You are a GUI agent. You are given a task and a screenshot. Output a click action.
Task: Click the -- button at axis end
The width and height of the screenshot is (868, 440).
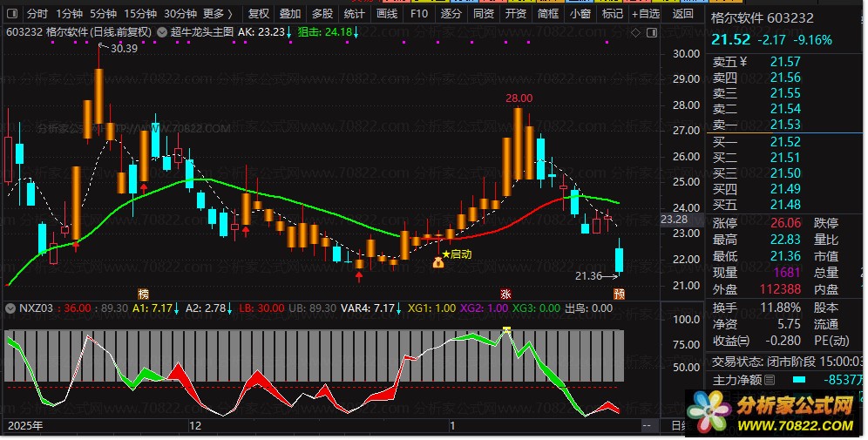[646, 426]
